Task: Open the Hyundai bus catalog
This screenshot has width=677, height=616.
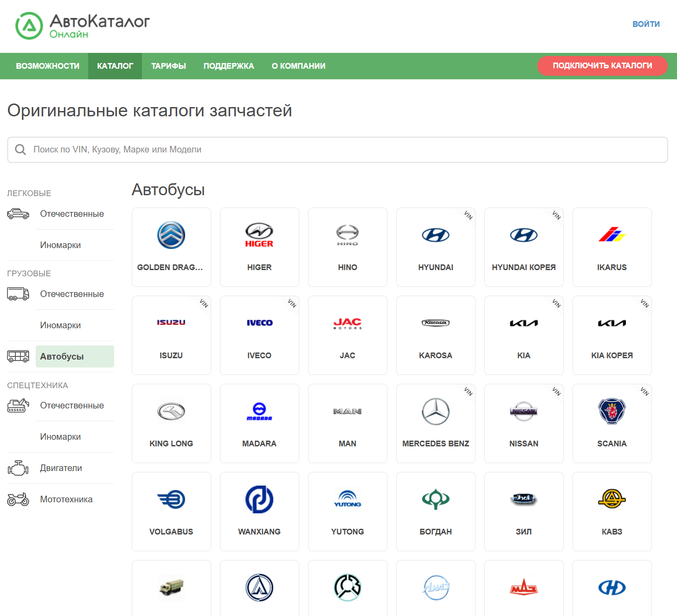Action: (436, 247)
